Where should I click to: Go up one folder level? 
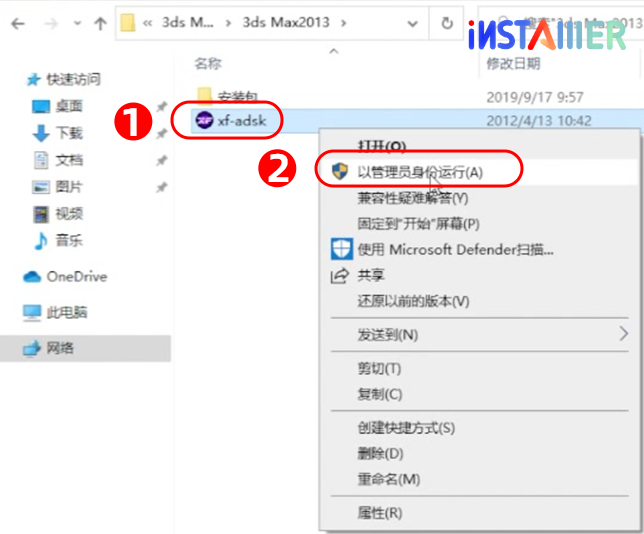point(100,23)
